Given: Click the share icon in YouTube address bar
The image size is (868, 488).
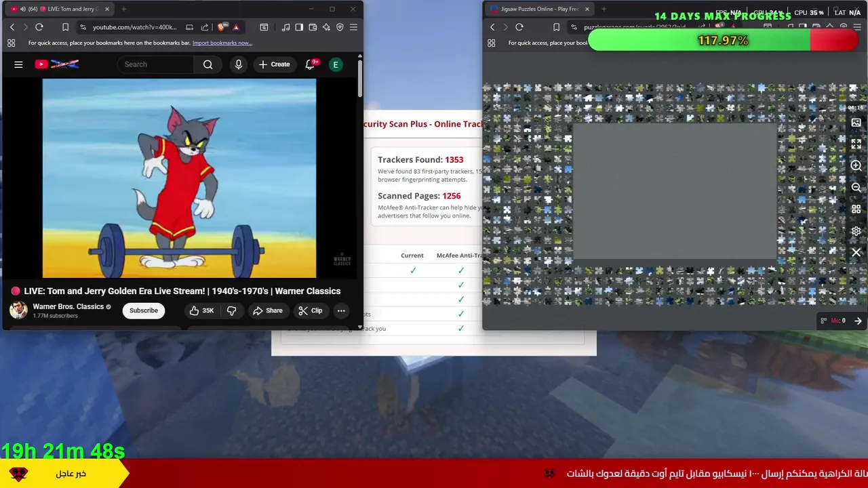Looking at the screenshot, I should pos(205,27).
